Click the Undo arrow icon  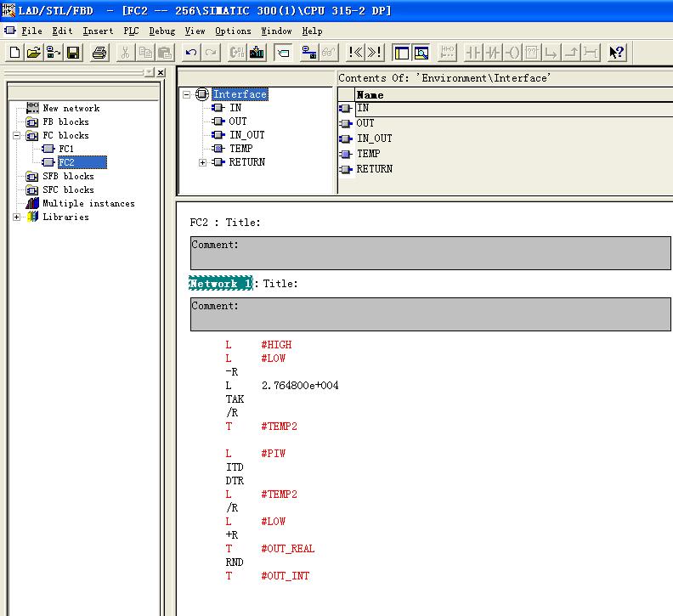click(191, 53)
